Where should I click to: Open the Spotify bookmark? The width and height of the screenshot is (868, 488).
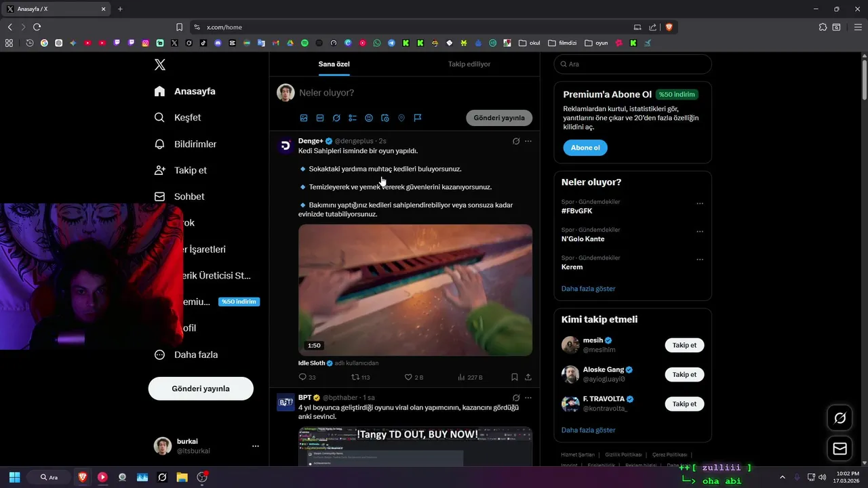point(304,43)
